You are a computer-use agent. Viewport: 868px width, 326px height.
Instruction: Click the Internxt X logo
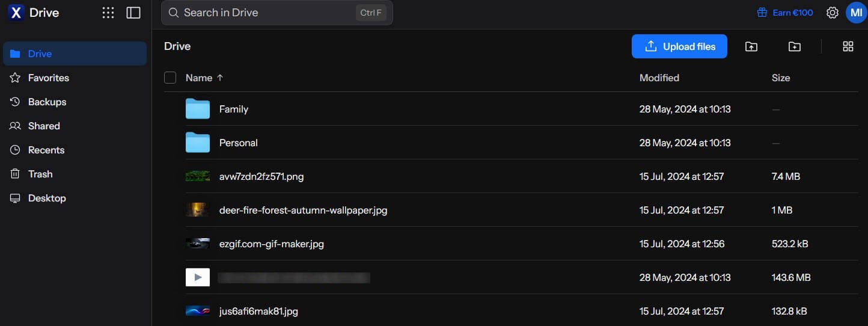click(16, 13)
